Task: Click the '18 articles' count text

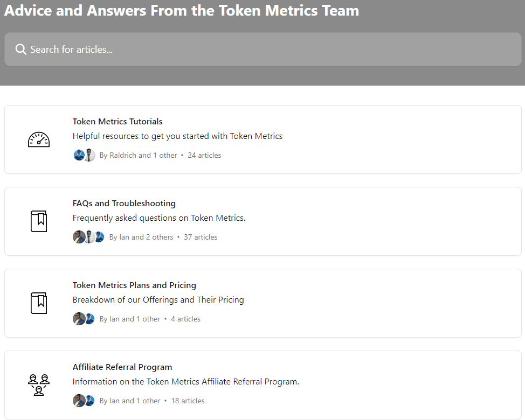Action: (x=188, y=401)
